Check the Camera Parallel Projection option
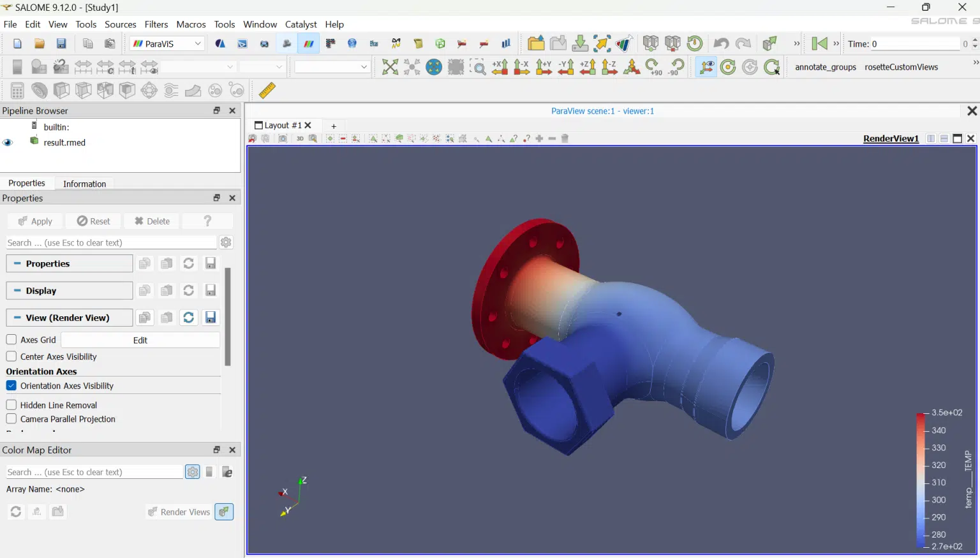This screenshot has height=558, width=980. coord(11,419)
